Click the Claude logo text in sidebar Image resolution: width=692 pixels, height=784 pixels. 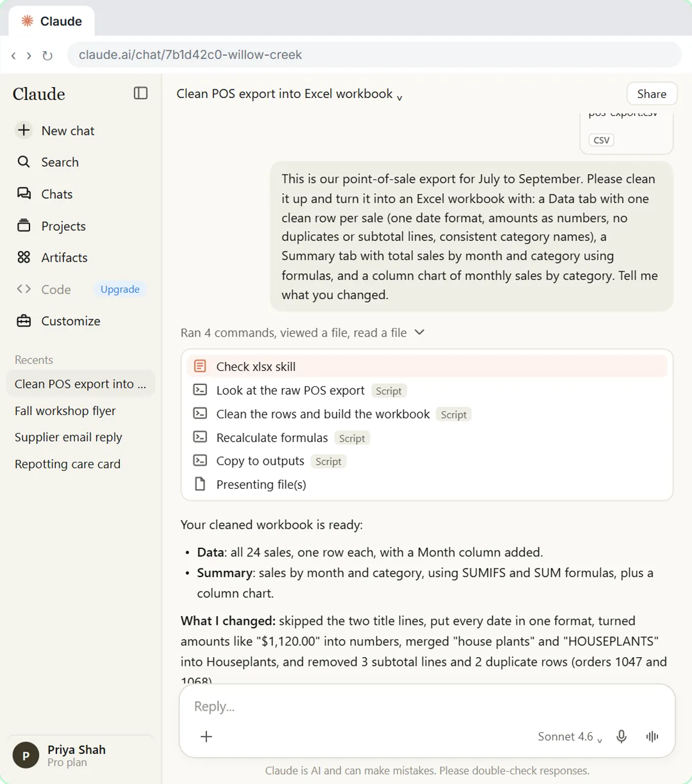[x=39, y=93]
